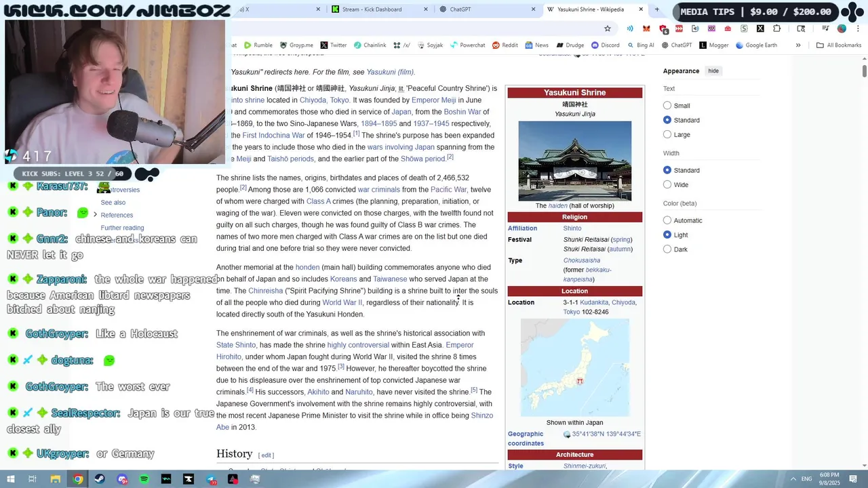Open the Chrome extensions puzzle menu
This screenshot has width=868, height=488.
776,28
